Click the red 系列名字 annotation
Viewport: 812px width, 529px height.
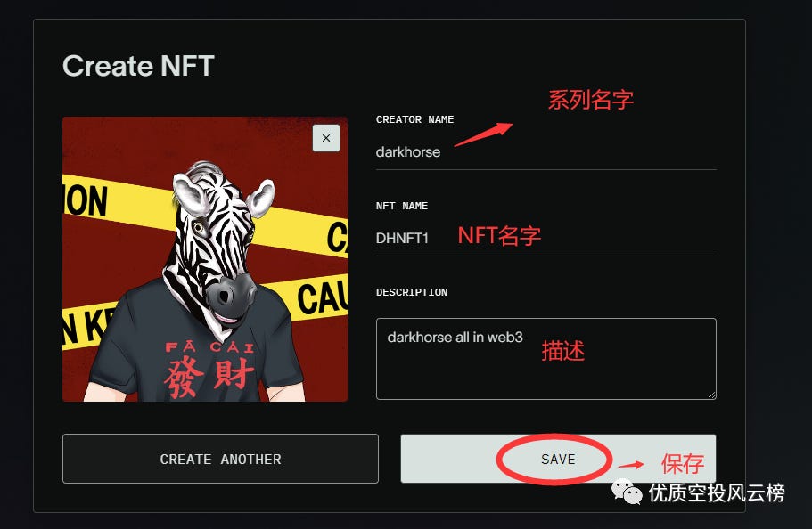591,100
